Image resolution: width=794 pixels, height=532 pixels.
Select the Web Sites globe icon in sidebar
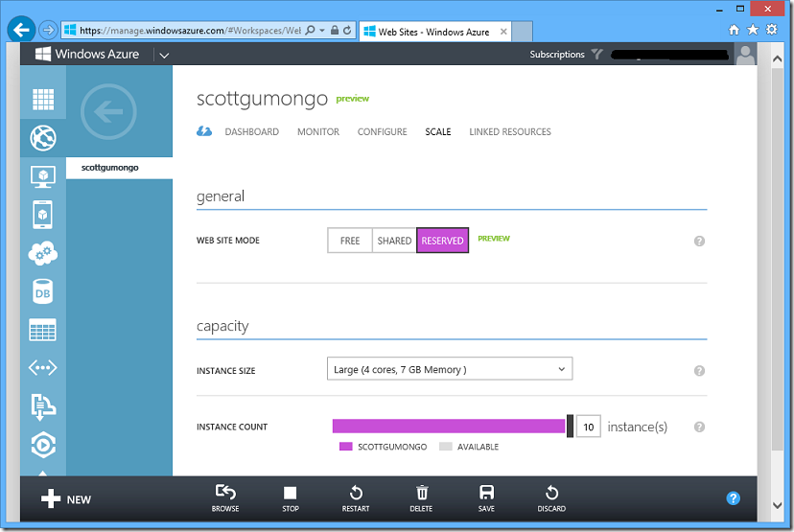(43, 138)
